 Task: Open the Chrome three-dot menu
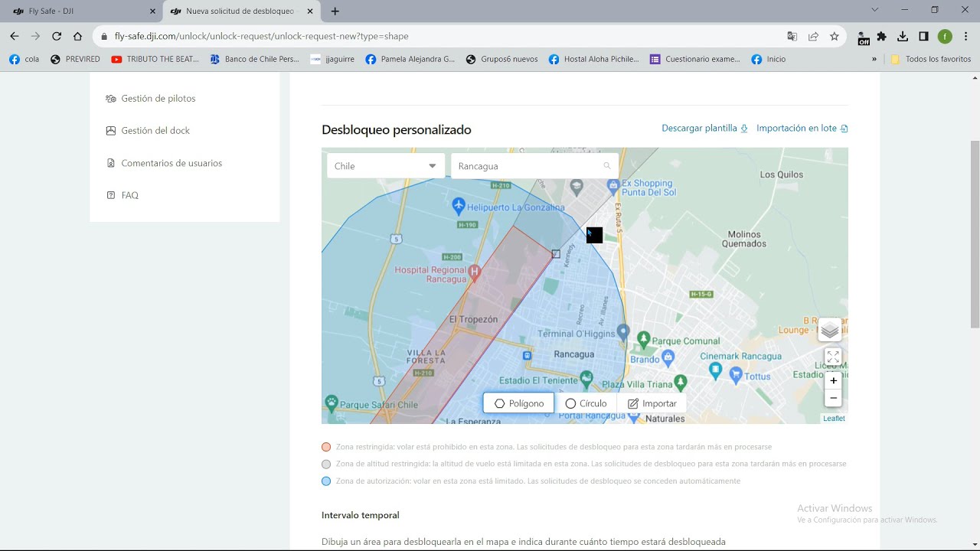coord(965,36)
